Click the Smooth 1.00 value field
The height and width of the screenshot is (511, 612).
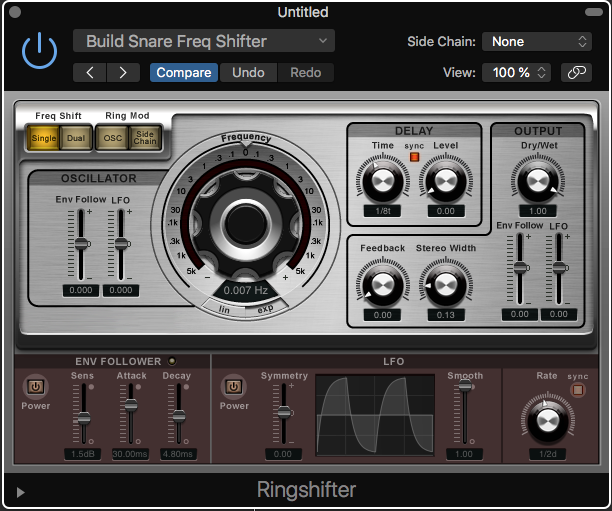(x=464, y=454)
